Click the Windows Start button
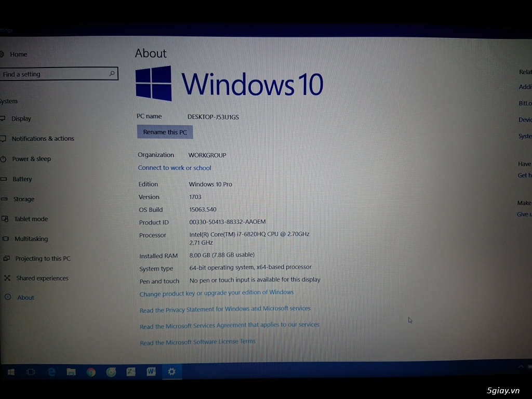532x399 pixels. tap(11, 372)
